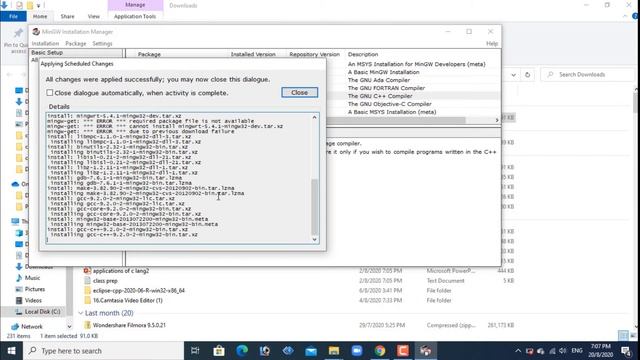Open the File tab in Explorer
This screenshot has height=360, width=640.
tap(13, 16)
